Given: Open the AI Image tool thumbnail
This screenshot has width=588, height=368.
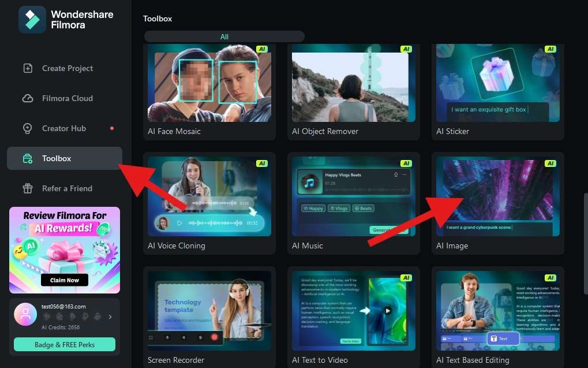Looking at the screenshot, I should tap(498, 196).
